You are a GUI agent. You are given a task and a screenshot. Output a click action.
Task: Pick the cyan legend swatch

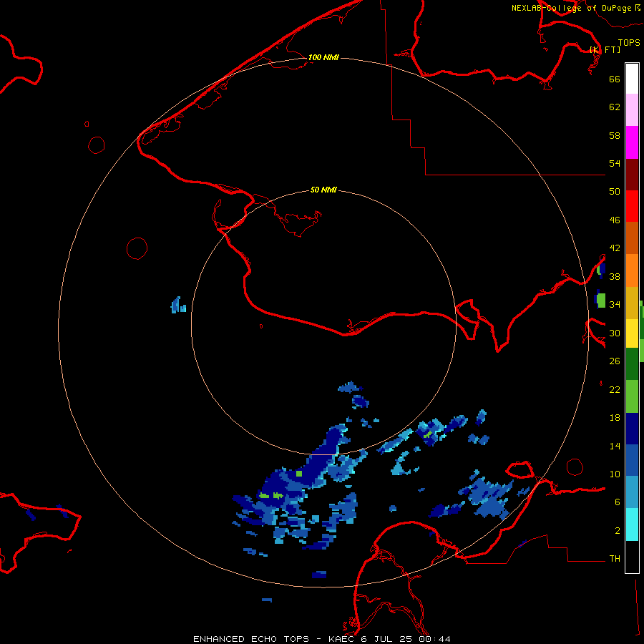[x=632, y=525]
